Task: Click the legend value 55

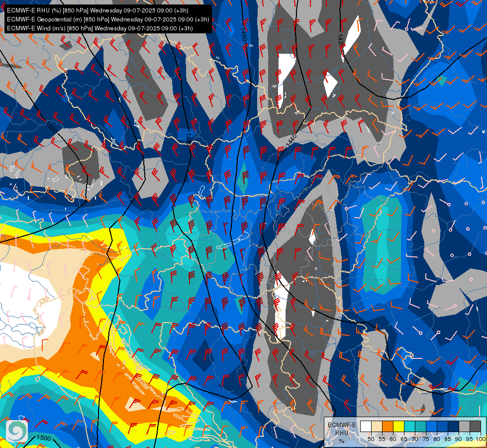Action: click(382, 440)
